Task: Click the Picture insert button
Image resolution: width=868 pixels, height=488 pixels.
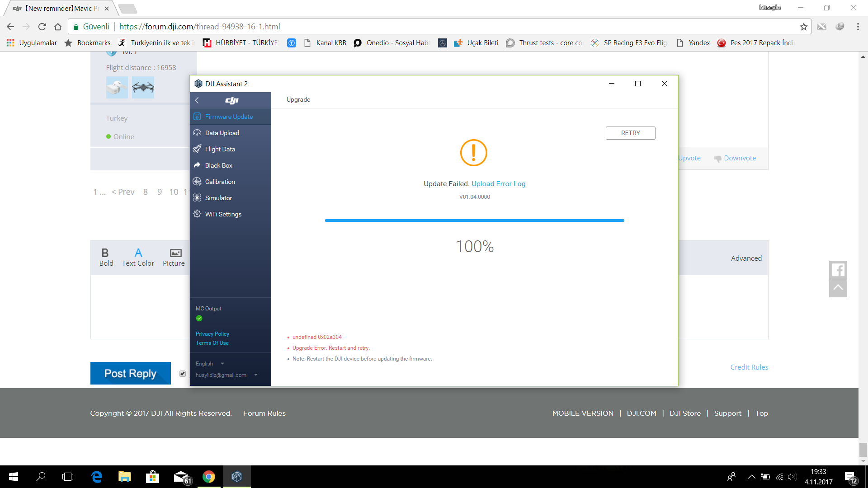Action: (x=174, y=258)
